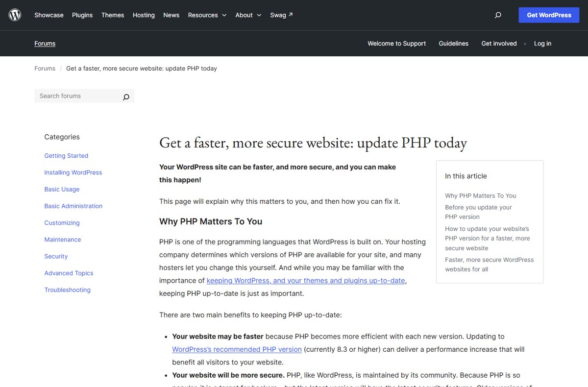Jump to How to update your website's PHP version
The height and width of the screenshot is (387, 588).
488,239
